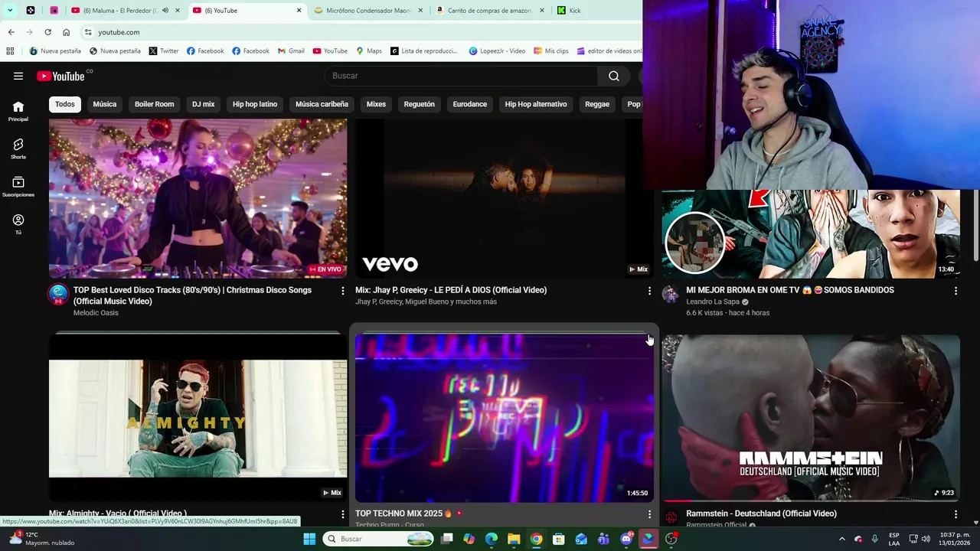
Task: Open the Melodic Oasis channel link
Action: 96,312
